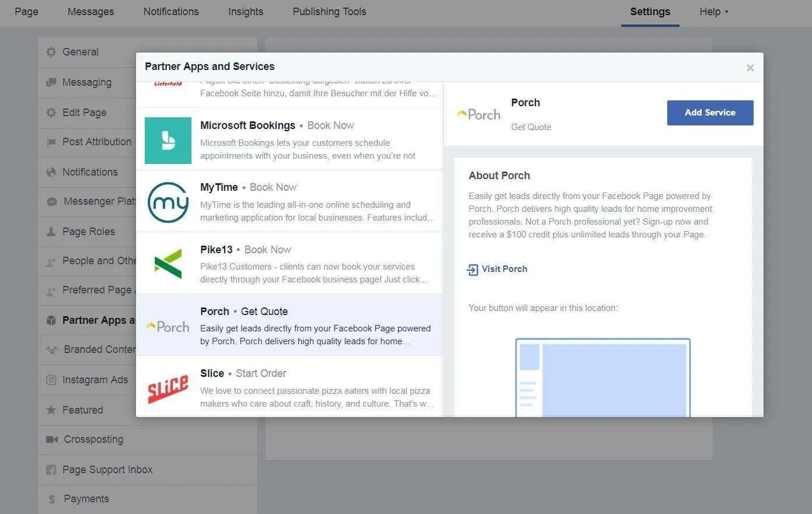Click the Partner Apps and Services title
This screenshot has width=812, height=514.
click(210, 67)
